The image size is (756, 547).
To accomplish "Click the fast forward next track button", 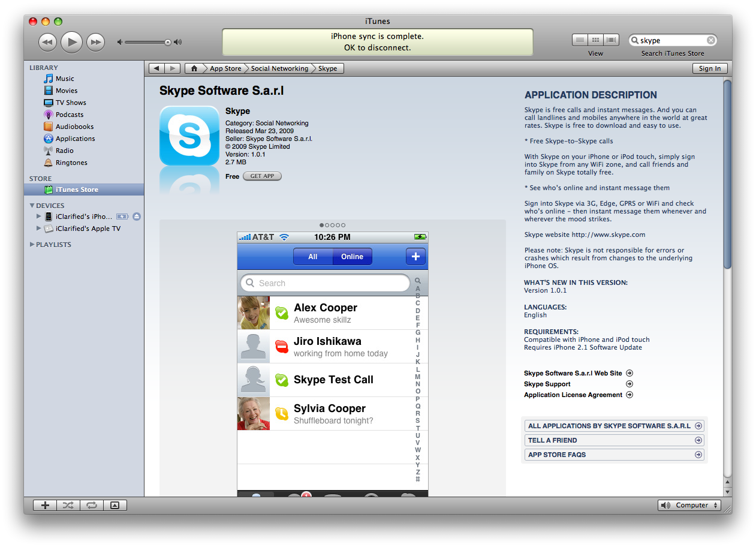I will [x=95, y=42].
